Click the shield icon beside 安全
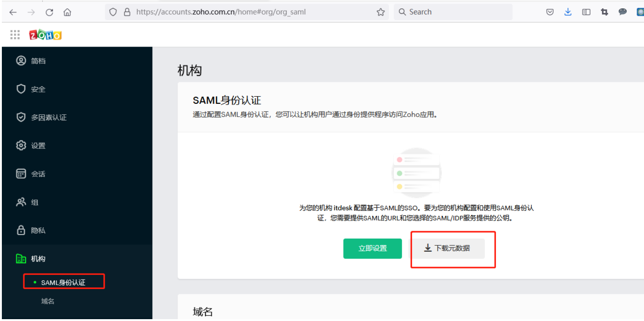 pos(21,89)
